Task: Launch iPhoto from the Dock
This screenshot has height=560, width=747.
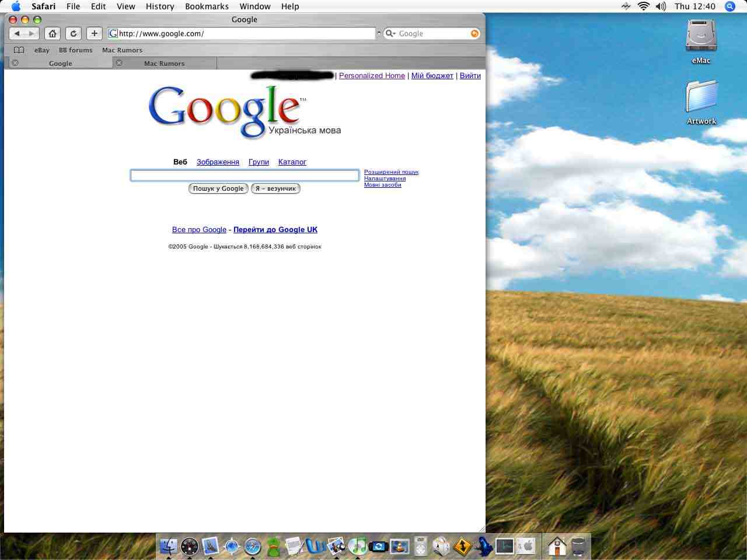Action: point(336,546)
